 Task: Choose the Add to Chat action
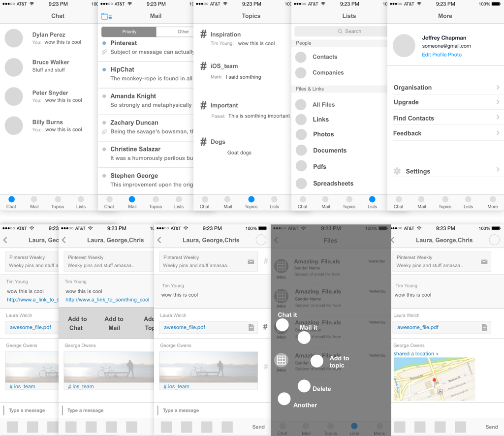(77, 323)
